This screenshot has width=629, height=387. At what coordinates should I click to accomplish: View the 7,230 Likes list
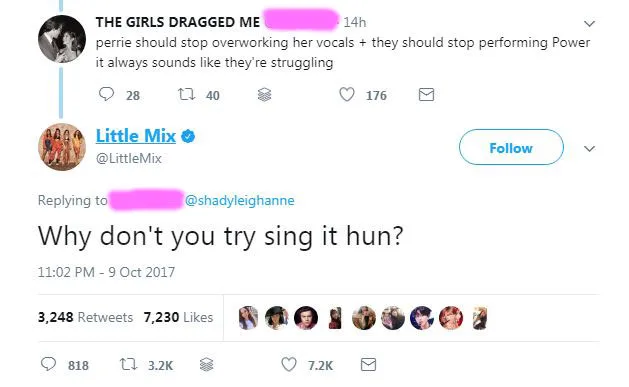(x=178, y=317)
